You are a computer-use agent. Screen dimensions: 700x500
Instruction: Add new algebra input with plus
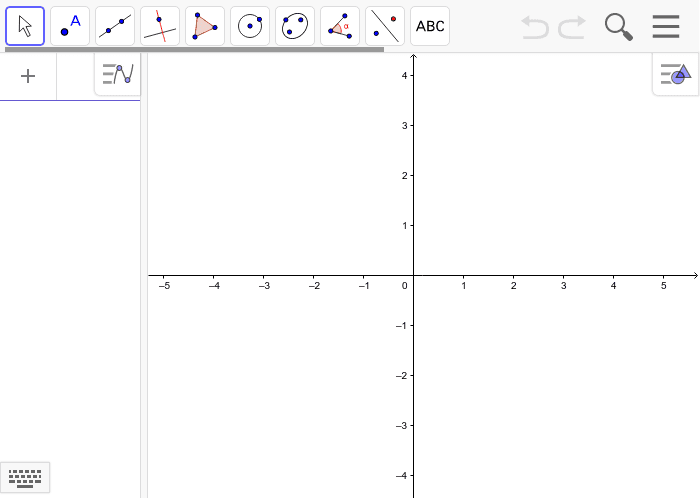(28, 76)
